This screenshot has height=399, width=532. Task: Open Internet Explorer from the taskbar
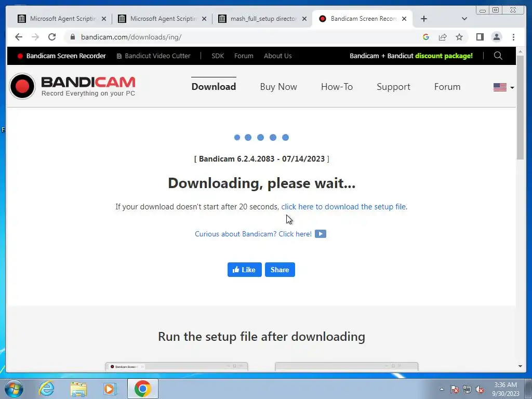46,389
